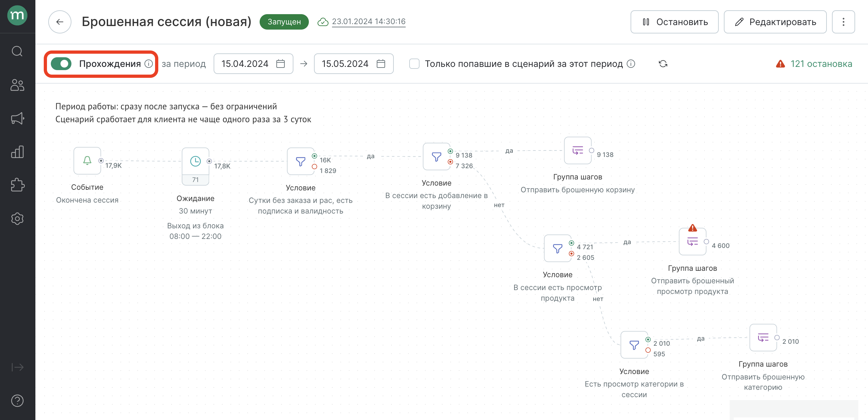Click the 4 721 yes-branch count
868x420 pixels.
pos(585,247)
